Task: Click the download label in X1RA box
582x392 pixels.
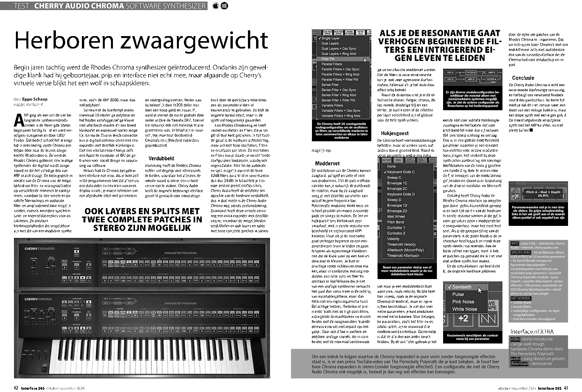Action: [519, 364]
